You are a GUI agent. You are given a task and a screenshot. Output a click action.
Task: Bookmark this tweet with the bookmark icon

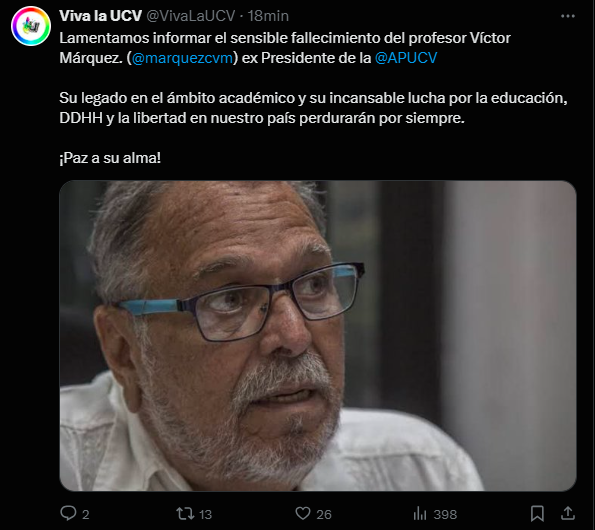(x=537, y=514)
